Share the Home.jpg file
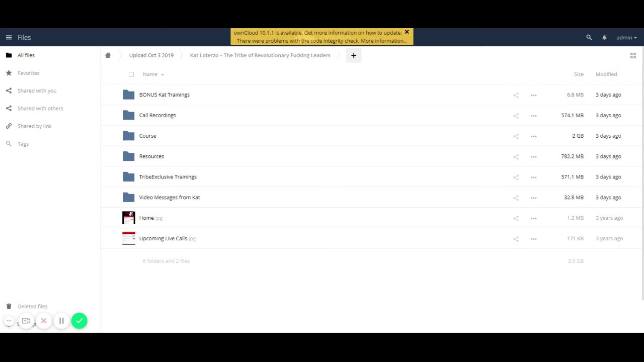 coord(516,218)
